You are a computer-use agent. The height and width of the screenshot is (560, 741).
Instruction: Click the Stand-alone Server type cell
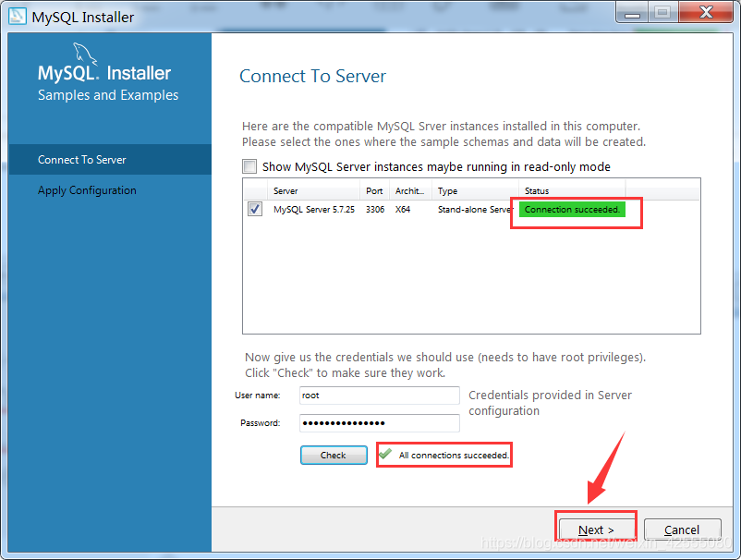[x=476, y=210]
